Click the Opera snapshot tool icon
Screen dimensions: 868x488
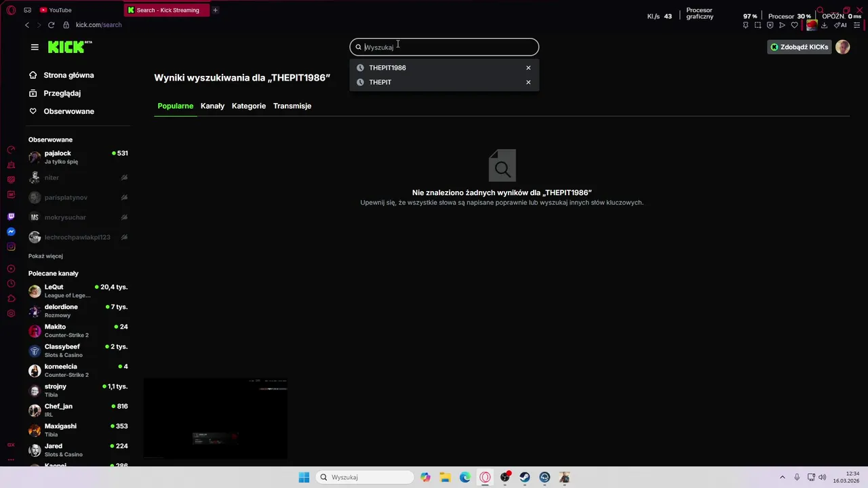[757, 25]
